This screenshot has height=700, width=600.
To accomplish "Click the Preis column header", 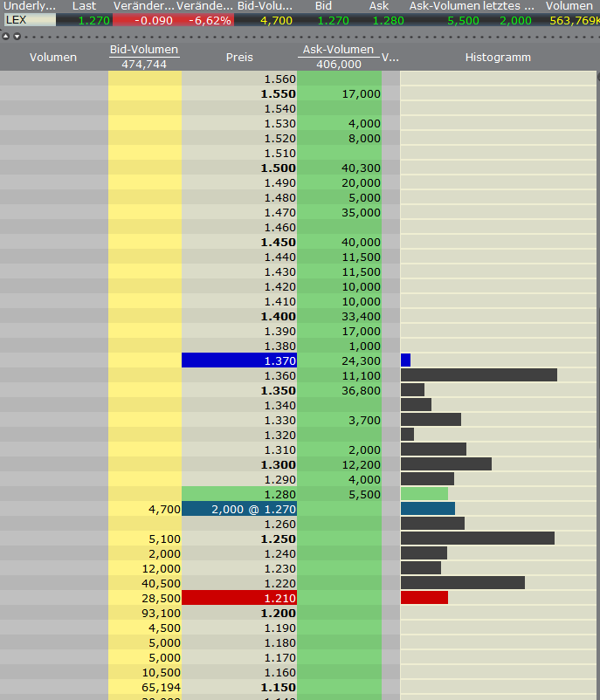I will [x=239, y=58].
